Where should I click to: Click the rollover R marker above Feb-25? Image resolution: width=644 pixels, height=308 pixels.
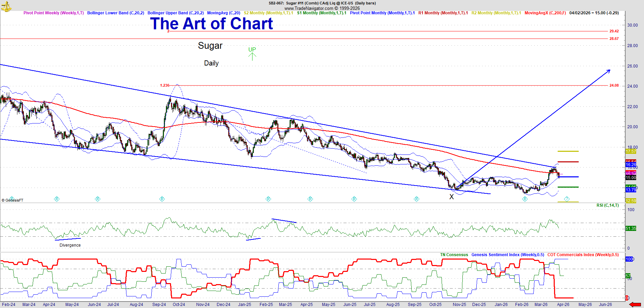point(269,199)
